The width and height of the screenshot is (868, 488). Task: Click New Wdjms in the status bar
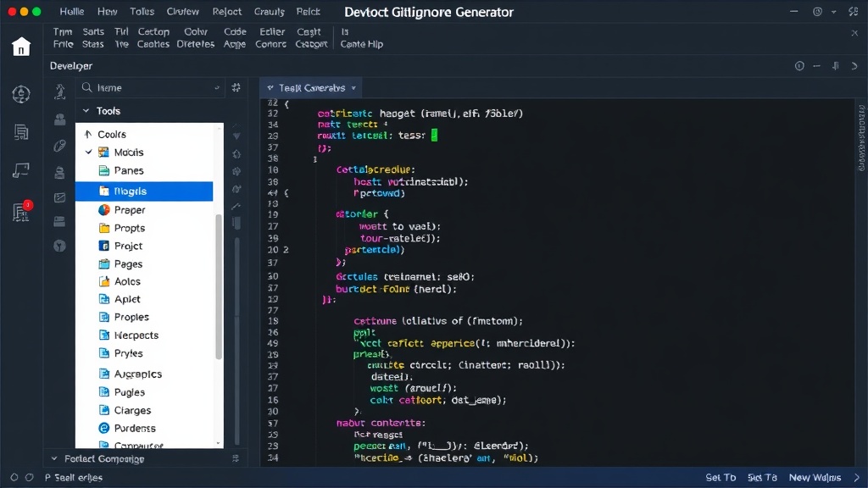(x=815, y=477)
